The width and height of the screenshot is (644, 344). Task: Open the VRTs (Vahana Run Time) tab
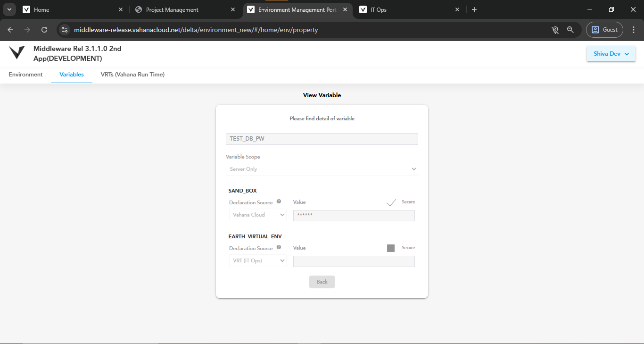point(132,75)
